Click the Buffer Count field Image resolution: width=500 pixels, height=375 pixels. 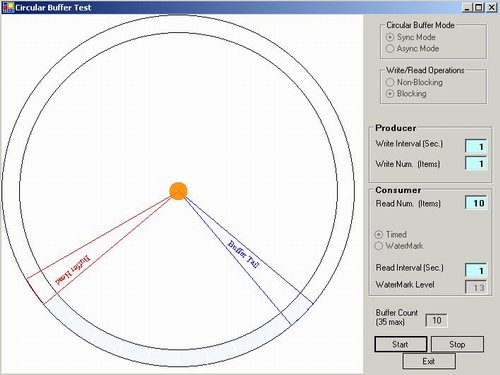coord(436,320)
